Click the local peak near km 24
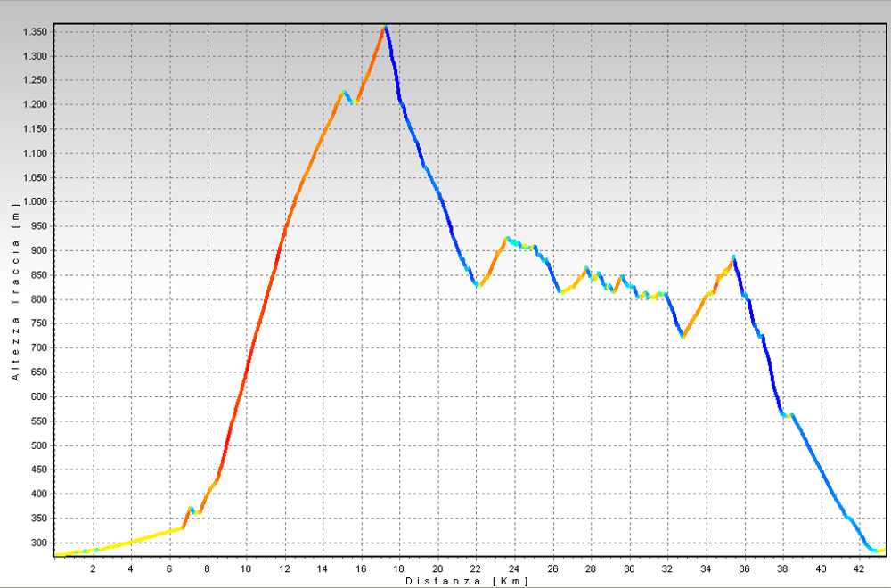The width and height of the screenshot is (891, 588). click(507, 238)
